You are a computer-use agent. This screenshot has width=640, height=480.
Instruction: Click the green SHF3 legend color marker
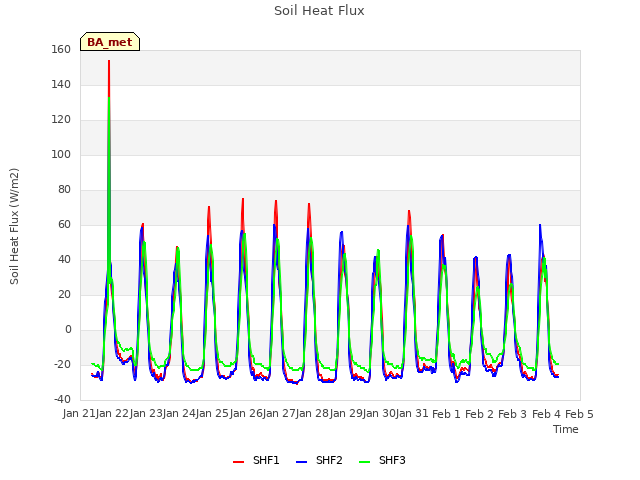tap(364, 462)
